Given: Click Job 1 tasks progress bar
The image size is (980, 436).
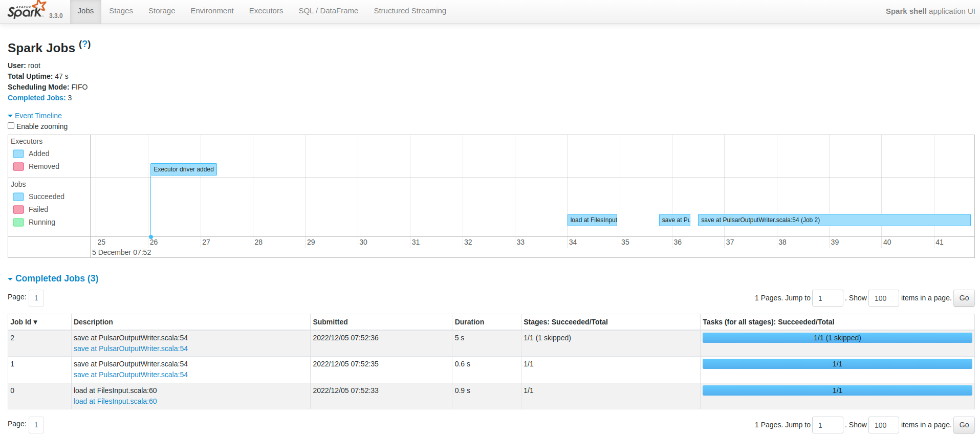Looking at the screenshot, I should coord(837,364).
